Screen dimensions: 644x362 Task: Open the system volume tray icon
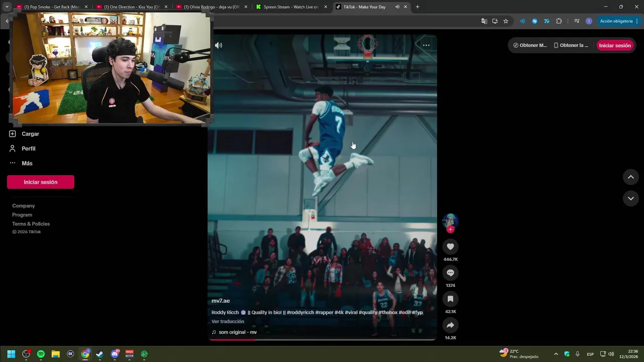(x=611, y=354)
